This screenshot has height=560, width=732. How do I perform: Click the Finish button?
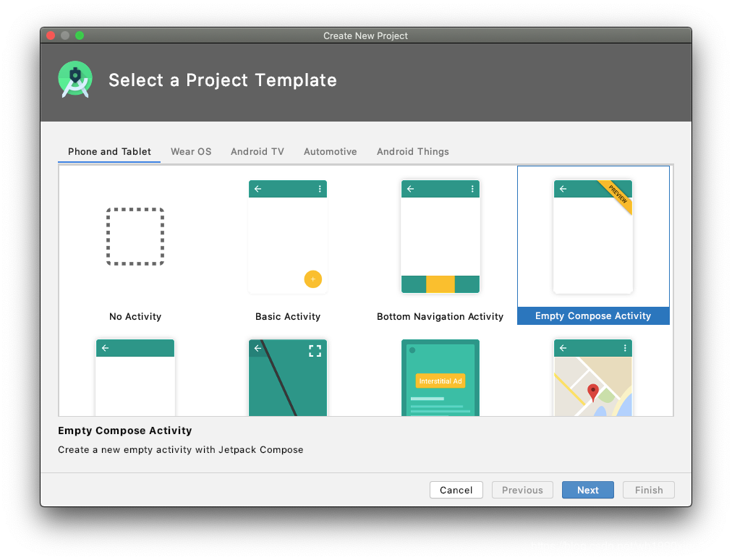pyautogui.click(x=649, y=490)
